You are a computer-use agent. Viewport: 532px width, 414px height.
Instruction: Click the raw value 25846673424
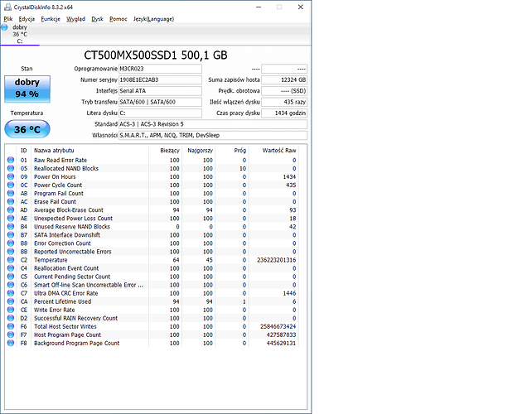(278, 326)
